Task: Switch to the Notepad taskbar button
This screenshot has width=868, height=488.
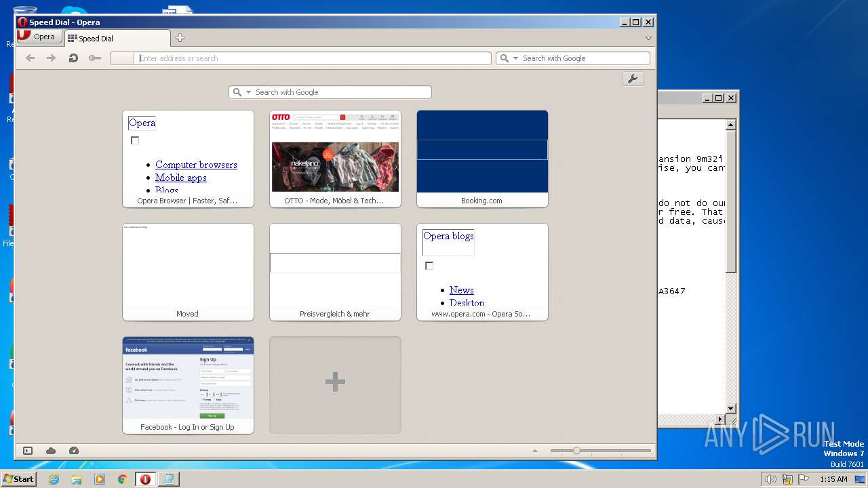Action: [x=168, y=479]
